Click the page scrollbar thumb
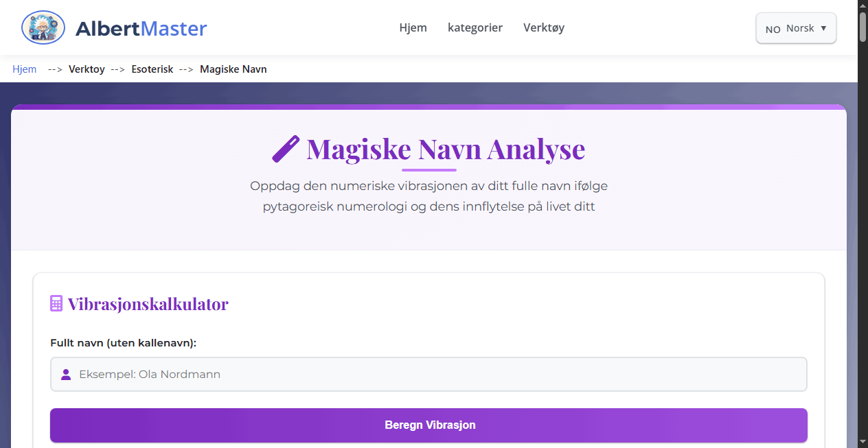This screenshot has height=448, width=868. point(863,27)
